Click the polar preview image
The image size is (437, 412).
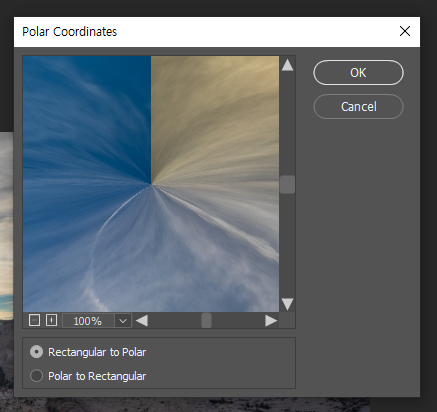151,184
